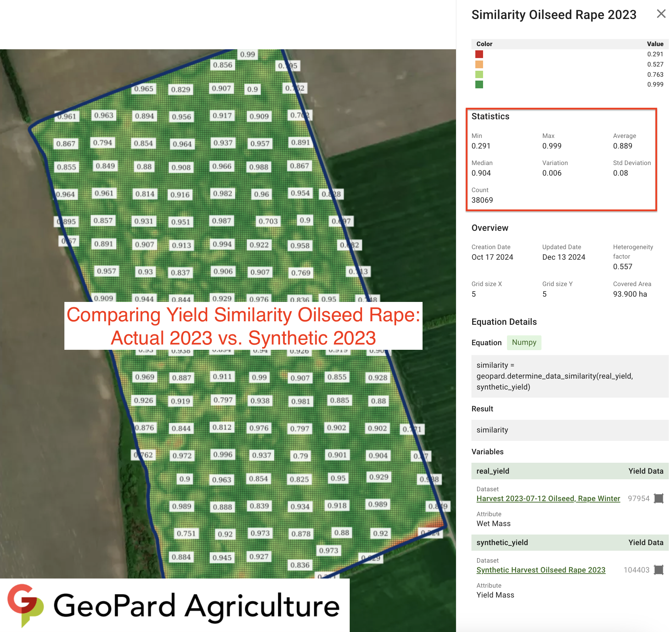
Task: Click the red Comparing Yield Similarity title overlay
Action: [x=243, y=326]
